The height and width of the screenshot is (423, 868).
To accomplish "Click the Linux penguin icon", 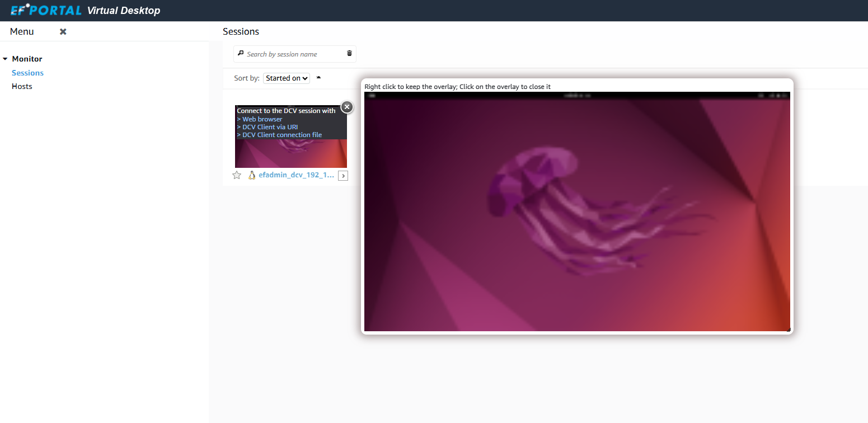I will pos(252,175).
